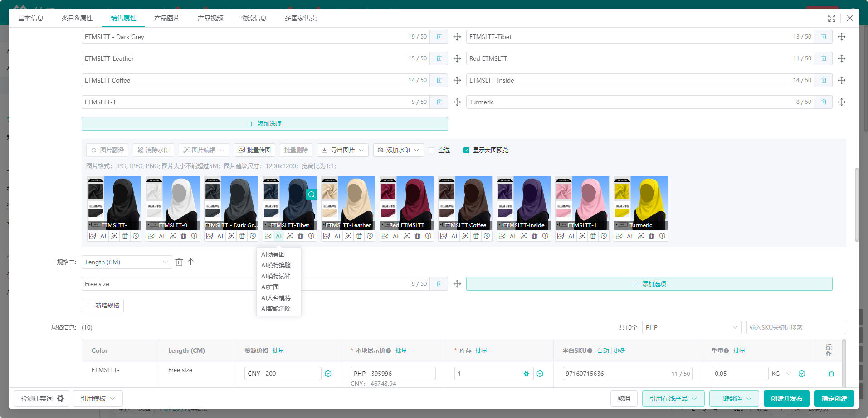Open the 添加水印 dropdown
This screenshot has height=418, width=868.
[398, 150]
